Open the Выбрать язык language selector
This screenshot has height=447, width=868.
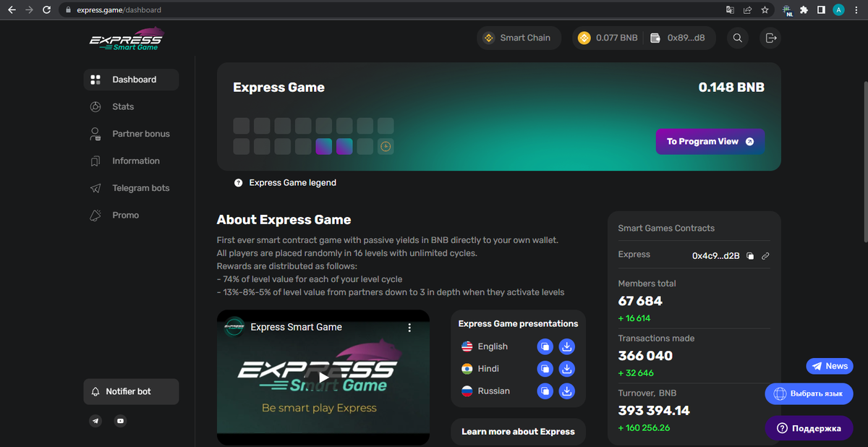click(x=809, y=394)
